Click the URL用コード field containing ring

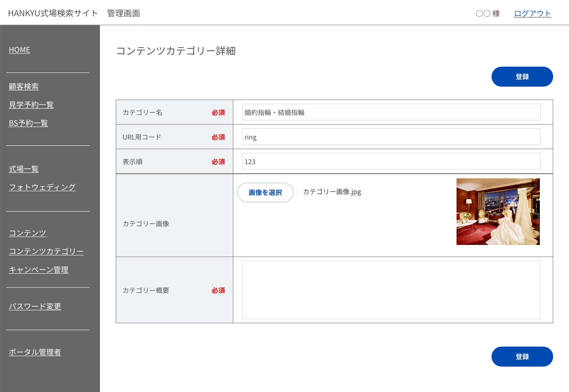click(x=391, y=137)
